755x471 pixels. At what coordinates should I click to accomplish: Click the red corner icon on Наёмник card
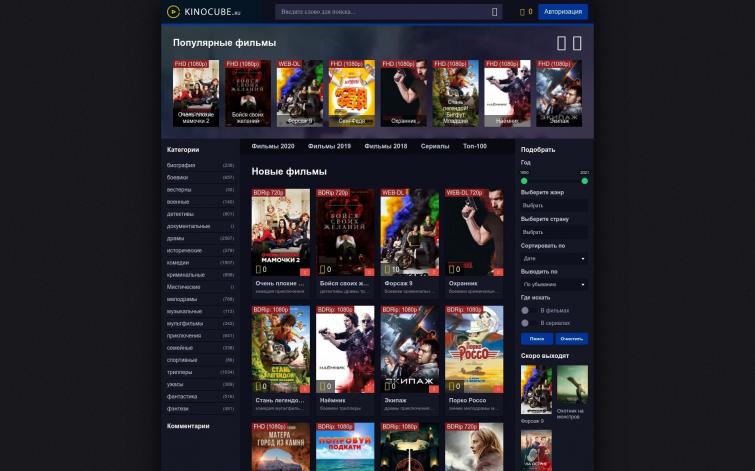(x=369, y=389)
